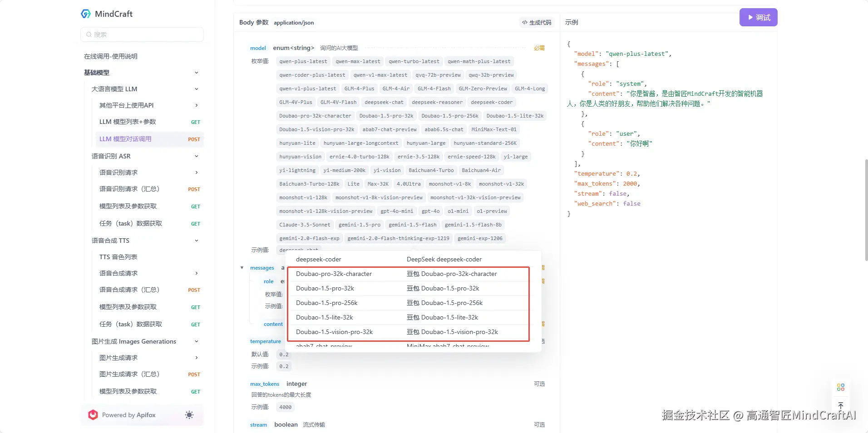Click the role parameter name link
868x433 pixels.
(x=269, y=281)
